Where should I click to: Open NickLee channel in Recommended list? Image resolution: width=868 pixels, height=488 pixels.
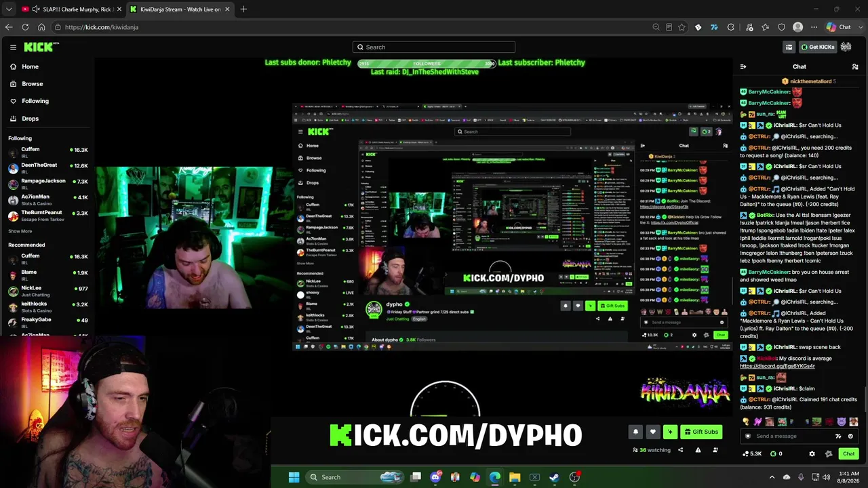pos(47,291)
